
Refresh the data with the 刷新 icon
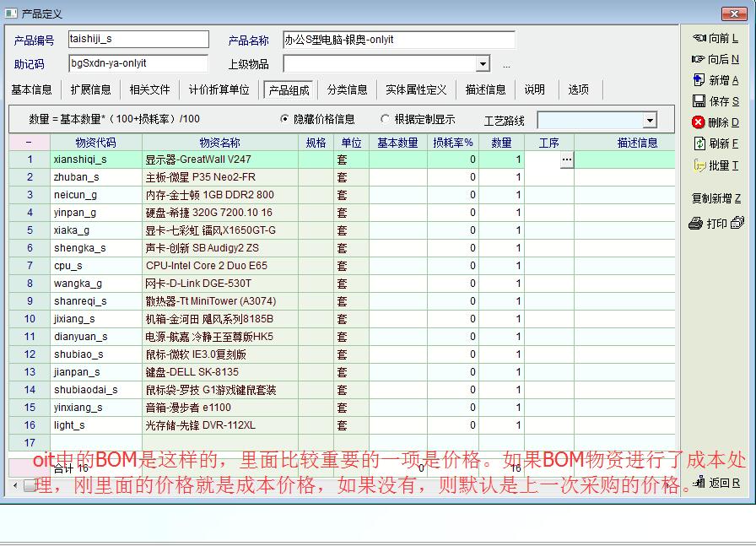pos(699,143)
